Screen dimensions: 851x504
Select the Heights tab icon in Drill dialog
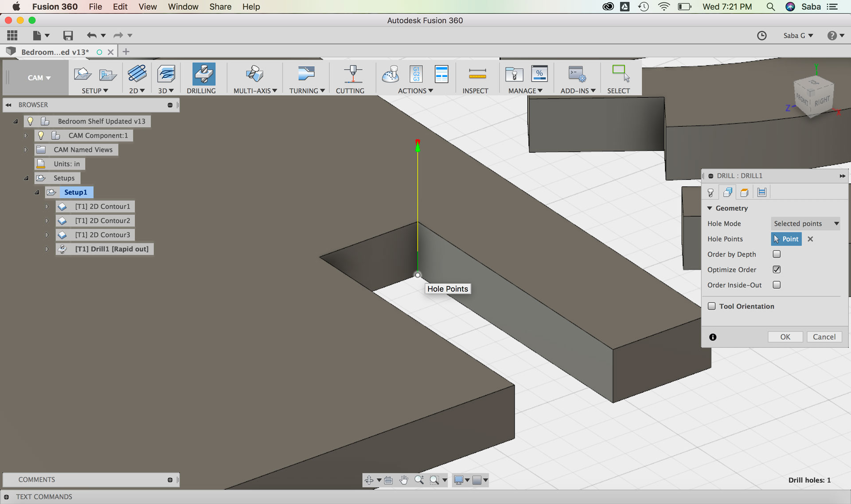coord(745,192)
